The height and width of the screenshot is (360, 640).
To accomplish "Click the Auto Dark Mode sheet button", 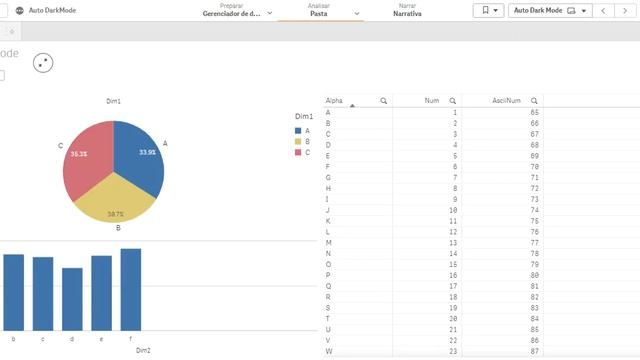I will [550, 11].
